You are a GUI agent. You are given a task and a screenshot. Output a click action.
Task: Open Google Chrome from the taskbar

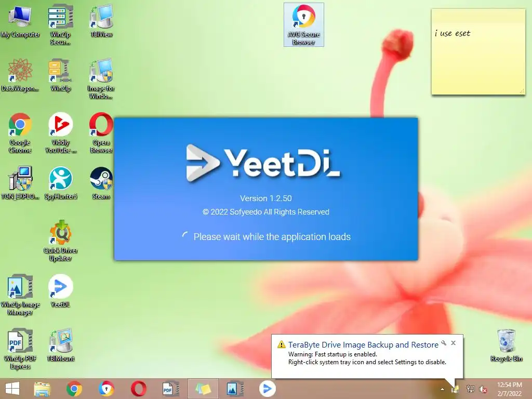(74, 389)
